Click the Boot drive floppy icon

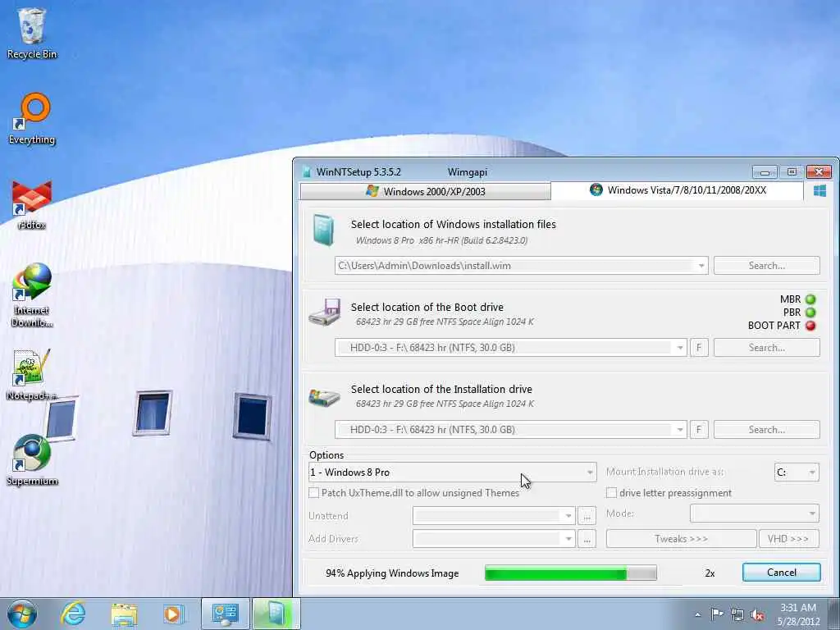tap(325, 312)
